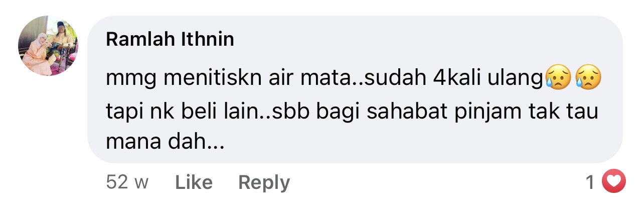Open the 52 w timestamp link
Viewport: 644px width, 205px height.
coord(127,182)
